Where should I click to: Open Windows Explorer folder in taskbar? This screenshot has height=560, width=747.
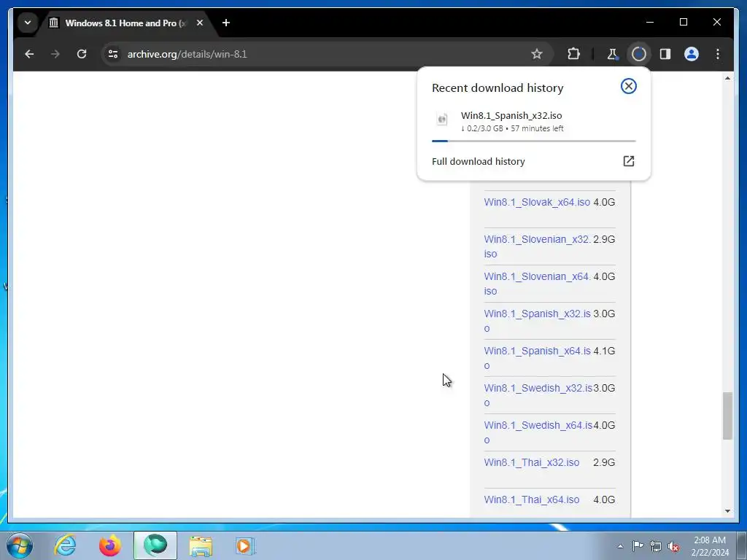point(201,545)
